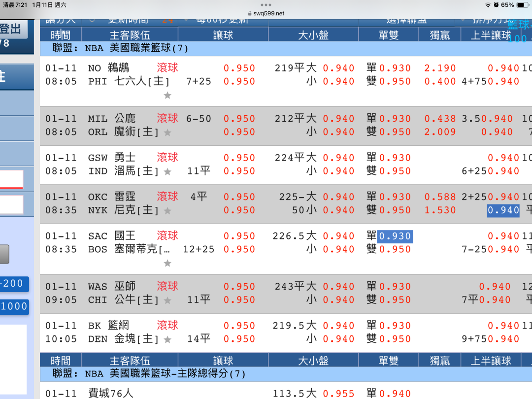Select first-half 9+75 0.940 for DEN 金塊
Screen dimensions: 532x399
coord(503,339)
